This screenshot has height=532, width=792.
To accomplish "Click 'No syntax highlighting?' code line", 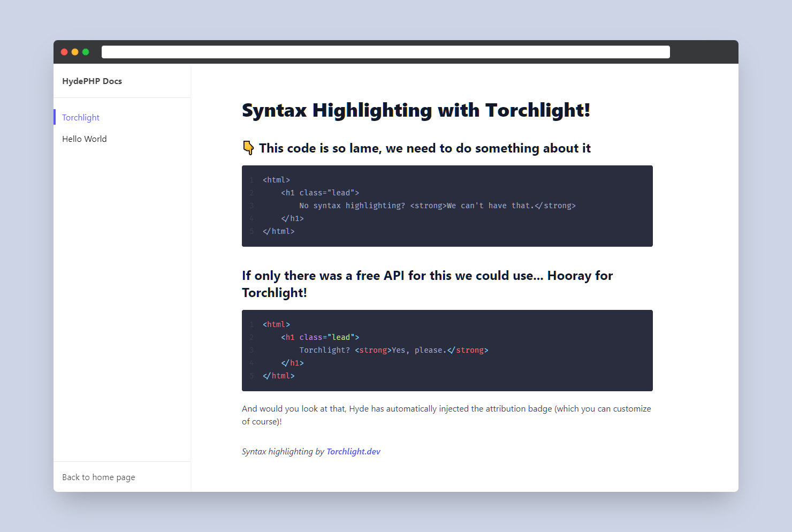I will (437, 206).
